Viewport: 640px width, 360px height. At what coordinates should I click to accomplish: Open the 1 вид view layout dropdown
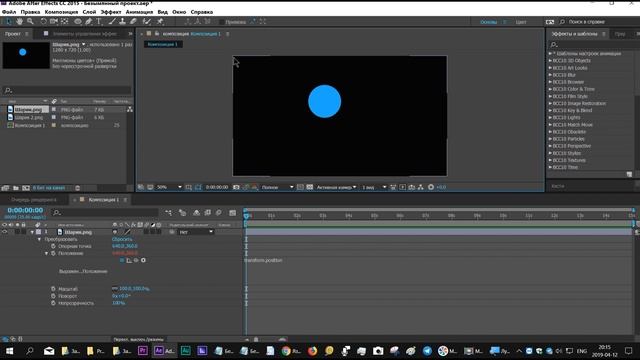pyautogui.click(x=374, y=187)
